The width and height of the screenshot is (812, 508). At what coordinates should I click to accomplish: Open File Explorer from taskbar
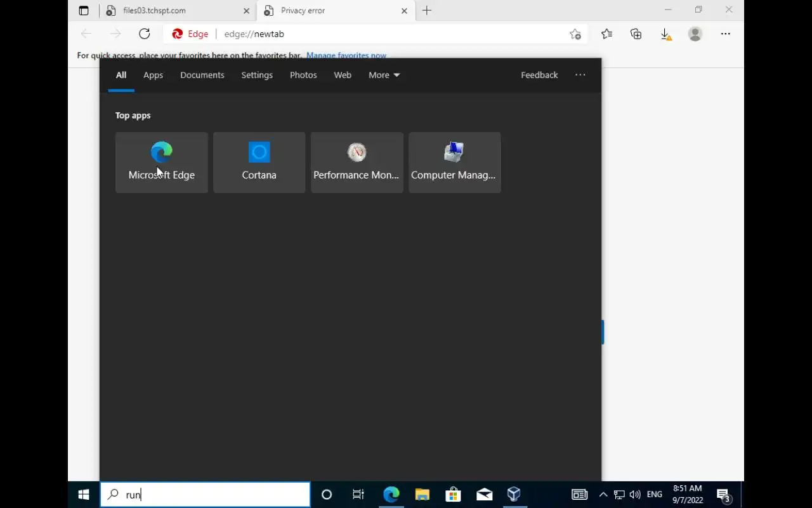click(422, 495)
